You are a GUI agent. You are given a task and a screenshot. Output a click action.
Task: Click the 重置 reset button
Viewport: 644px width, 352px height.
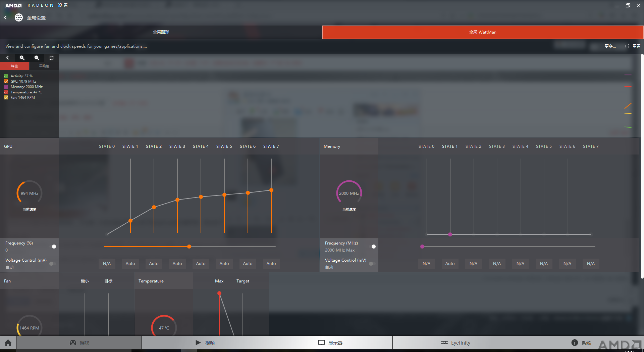click(636, 46)
